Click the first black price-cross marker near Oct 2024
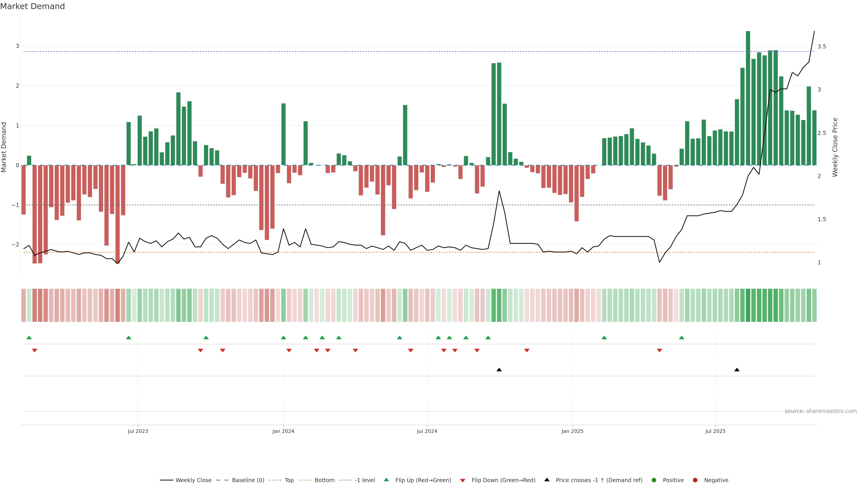Image resolution: width=868 pixels, height=488 pixels. [499, 370]
